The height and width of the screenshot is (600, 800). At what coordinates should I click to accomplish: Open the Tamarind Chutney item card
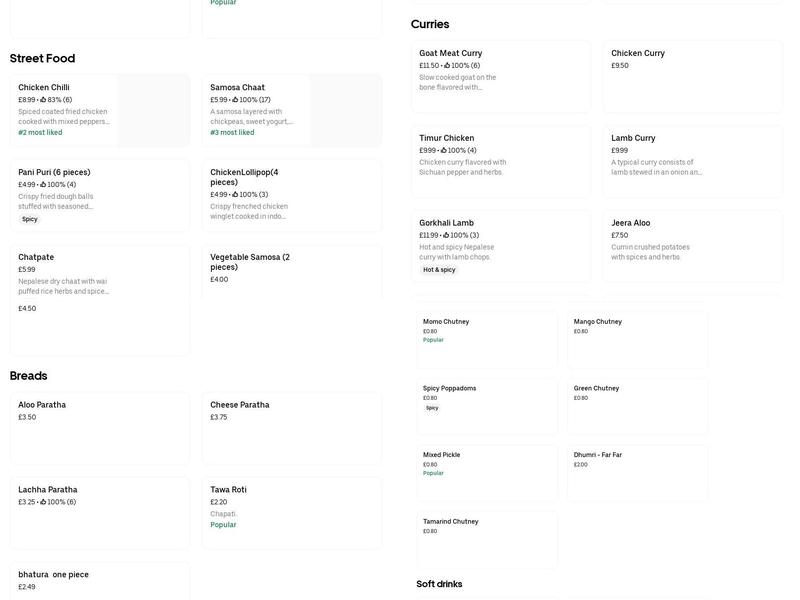coord(487,538)
